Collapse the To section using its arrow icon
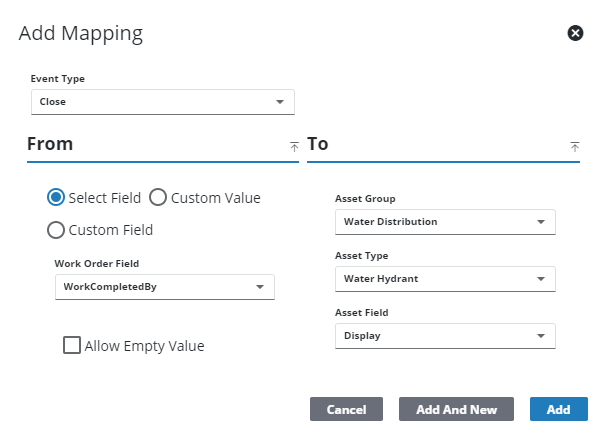606x444 pixels. 575,146
